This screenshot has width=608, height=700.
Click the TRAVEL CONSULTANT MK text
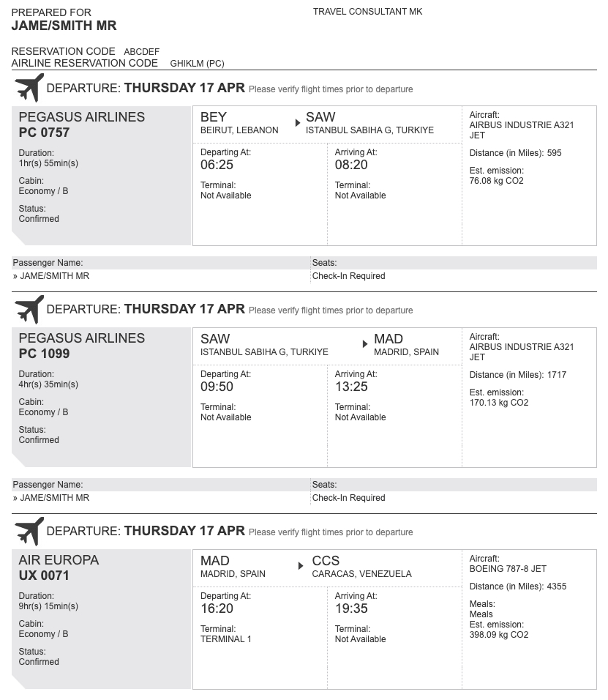[x=367, y=12]
